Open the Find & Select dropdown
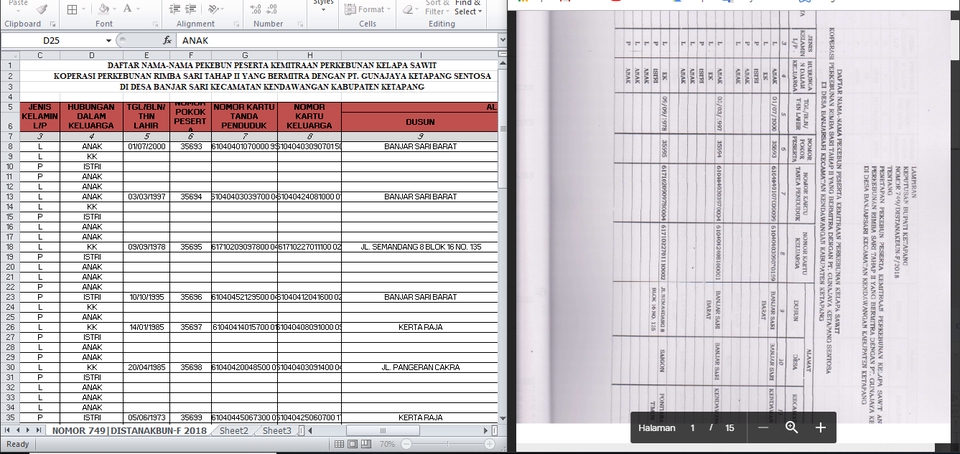Viewport: 960px width, 454px height. coord(468,7)
